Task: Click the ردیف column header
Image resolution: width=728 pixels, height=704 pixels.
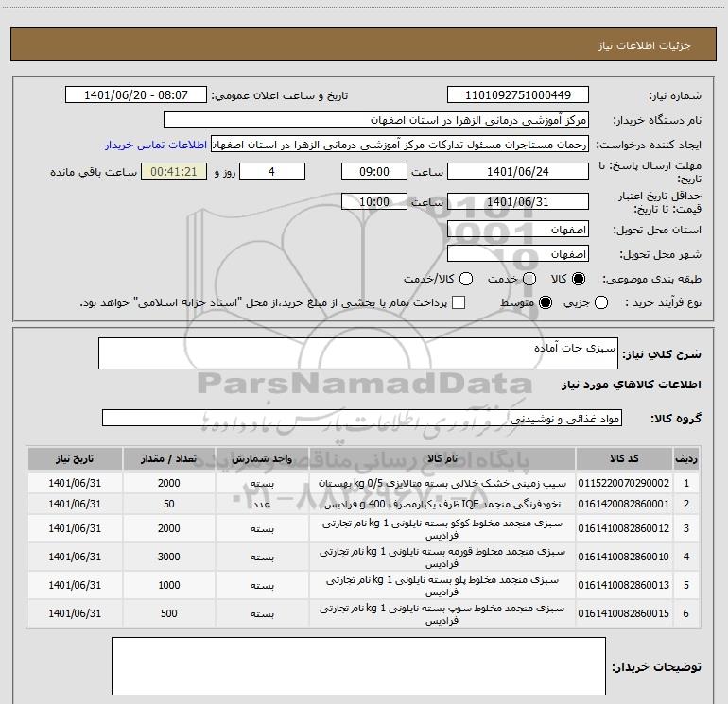Action: (686, 458)
